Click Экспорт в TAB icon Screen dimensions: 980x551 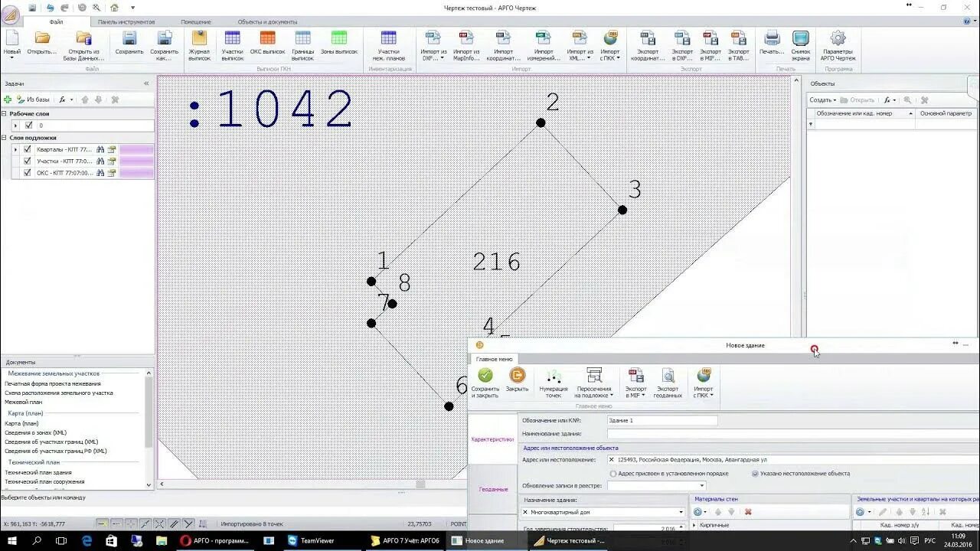[x=738, y=44]
